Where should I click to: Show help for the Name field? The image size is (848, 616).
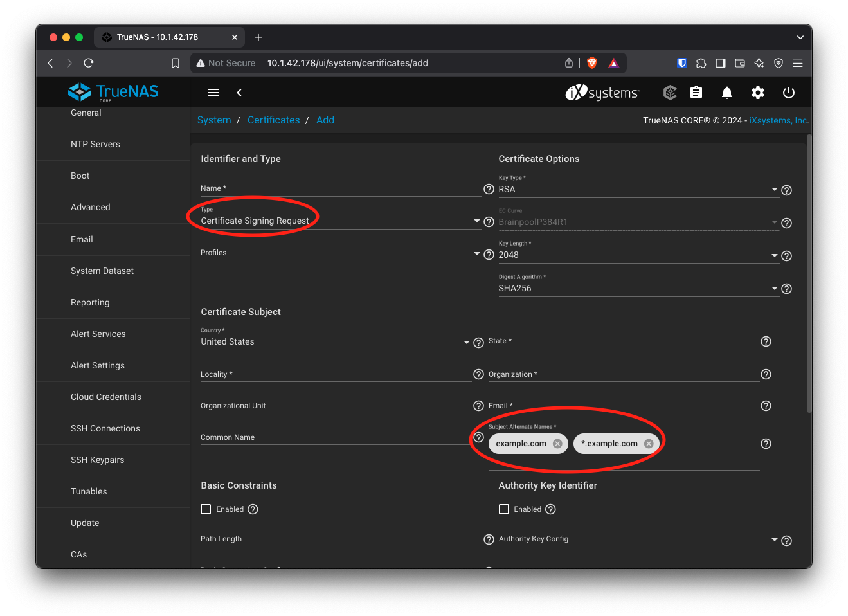[x=489, y=189]
